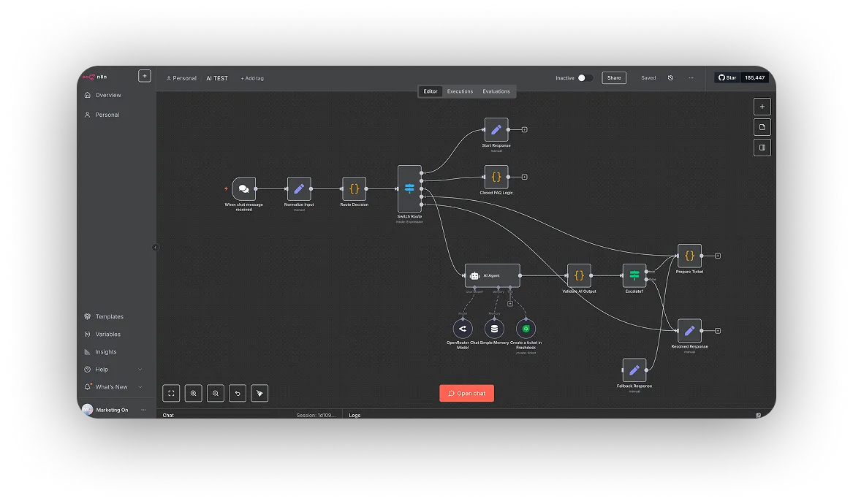The height and width of the screenshot is (504, 853).
Task: Open the OpenRouter Chat Model node
Action: [x=463, y=329]
